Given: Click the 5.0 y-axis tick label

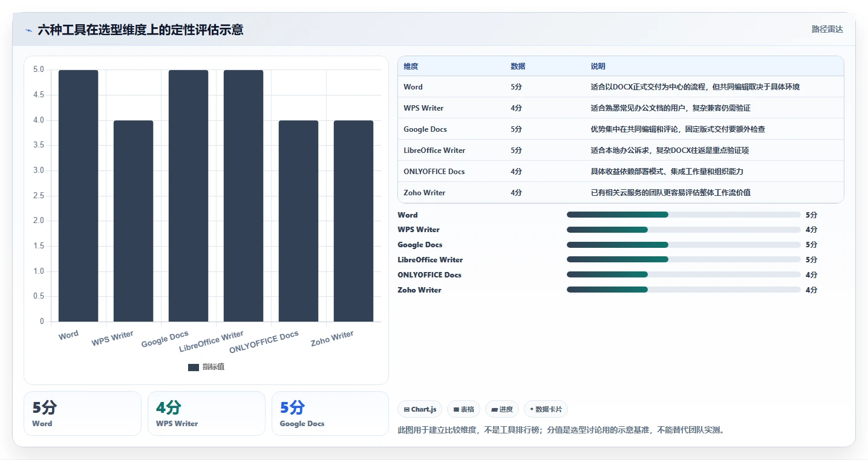Looking at the screenshot, I should 39,70.
